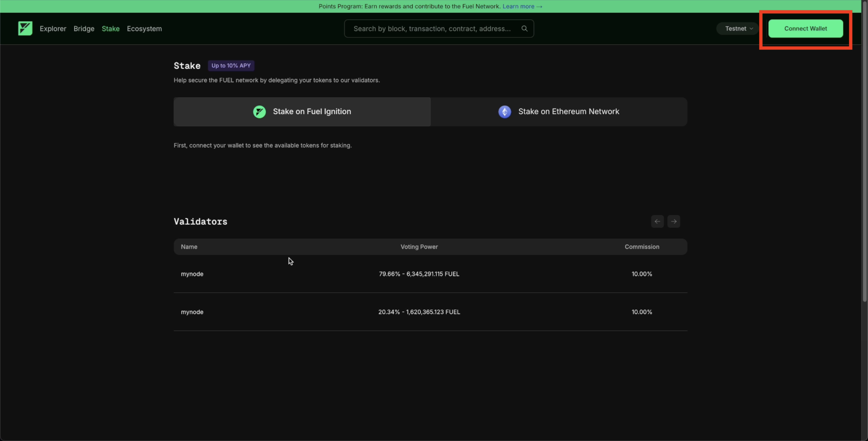868x441 pixels.
Task: Click the Fuel Ignition round icon
Action: pos(259,111)
